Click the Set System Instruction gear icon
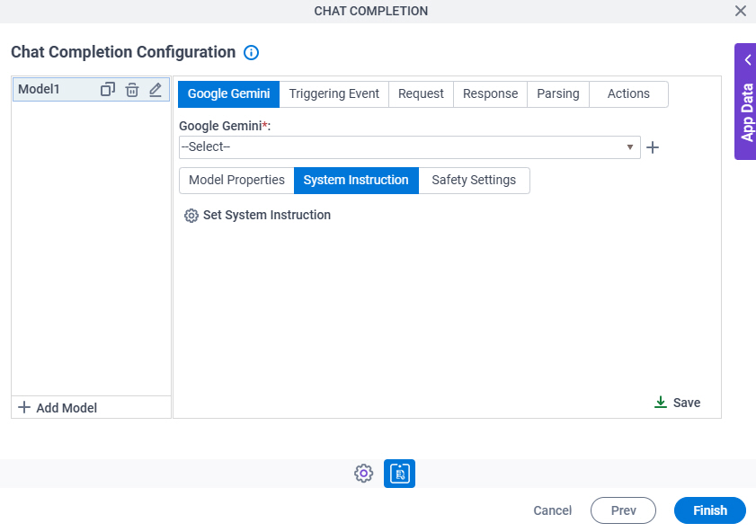Viewport: 756px width, 532px height. pos(191,216)
